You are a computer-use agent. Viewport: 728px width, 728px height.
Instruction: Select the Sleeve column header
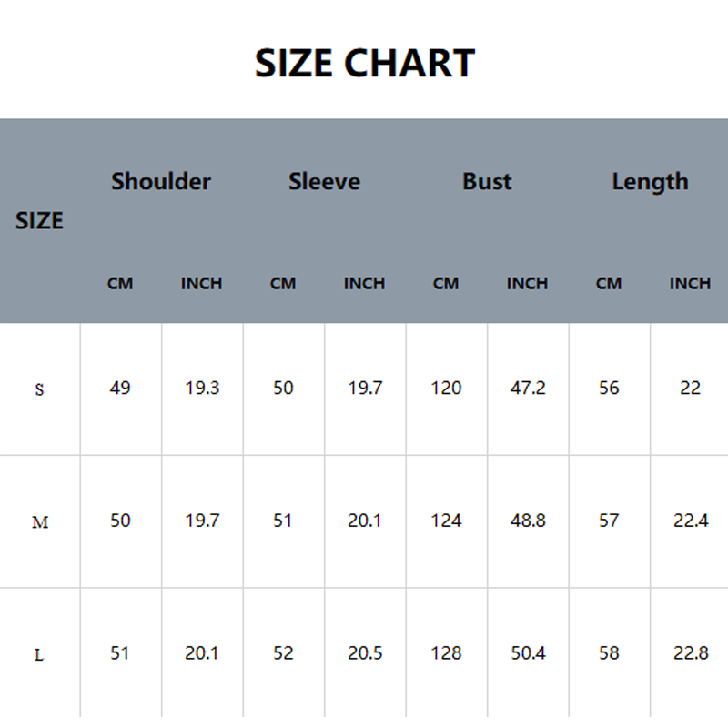[x=324, y=181]
